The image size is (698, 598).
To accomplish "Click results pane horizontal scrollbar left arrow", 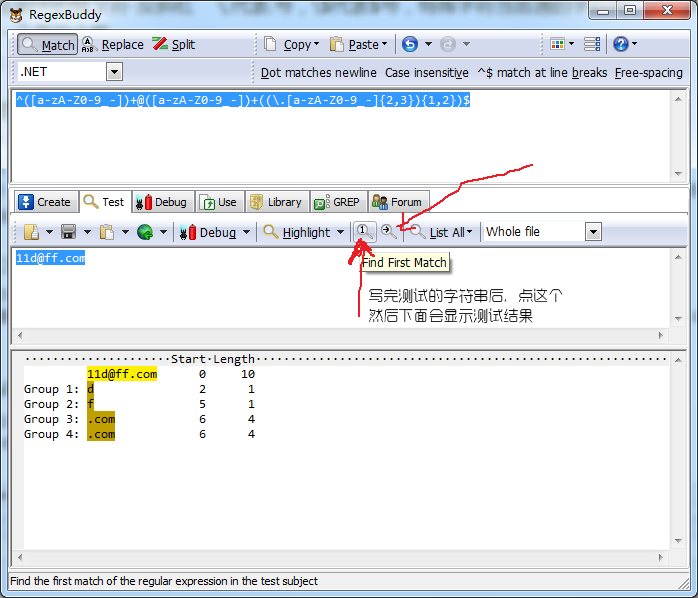I will tap(20, 557).
